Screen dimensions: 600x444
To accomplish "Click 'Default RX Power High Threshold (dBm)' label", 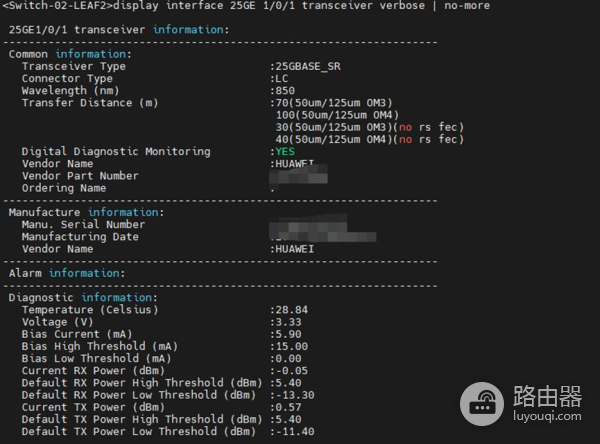I will pos(142,383).
